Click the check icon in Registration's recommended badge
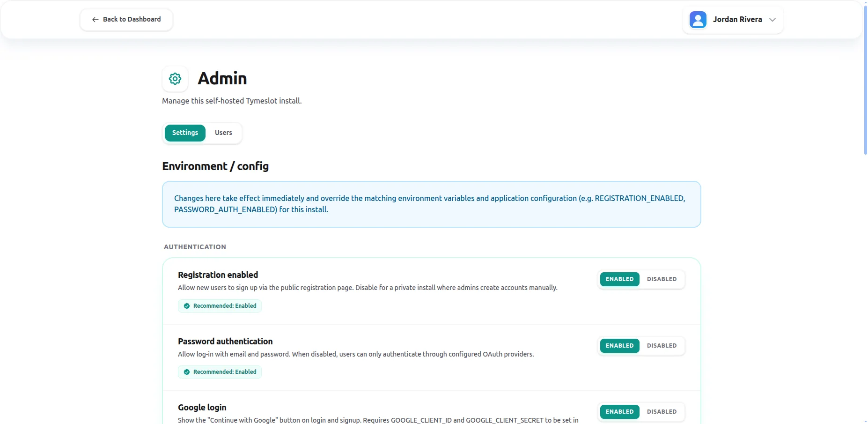 pos(187,306)
